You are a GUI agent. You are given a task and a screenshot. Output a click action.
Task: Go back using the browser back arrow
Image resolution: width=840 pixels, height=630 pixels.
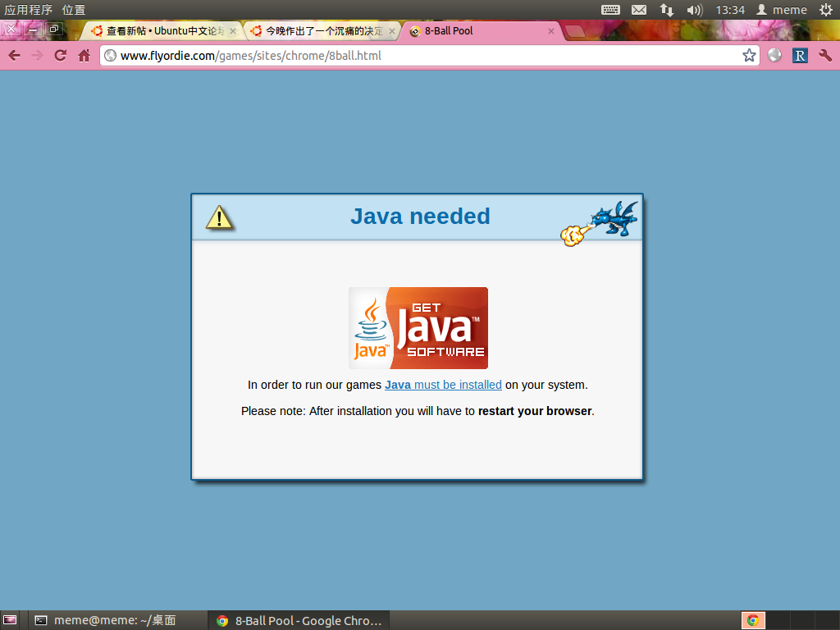15,56
